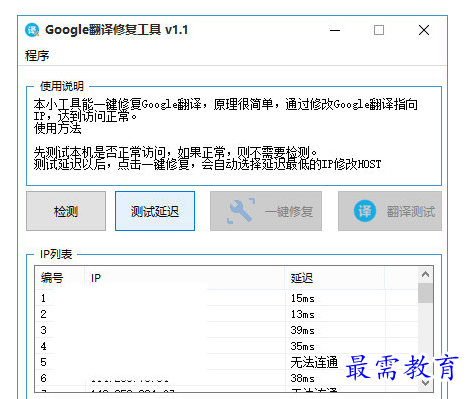Image resolution: width=467 pixels, height=399 pixels.
Task: Select row 4 with 35ms delay
Action: point(226,346)
